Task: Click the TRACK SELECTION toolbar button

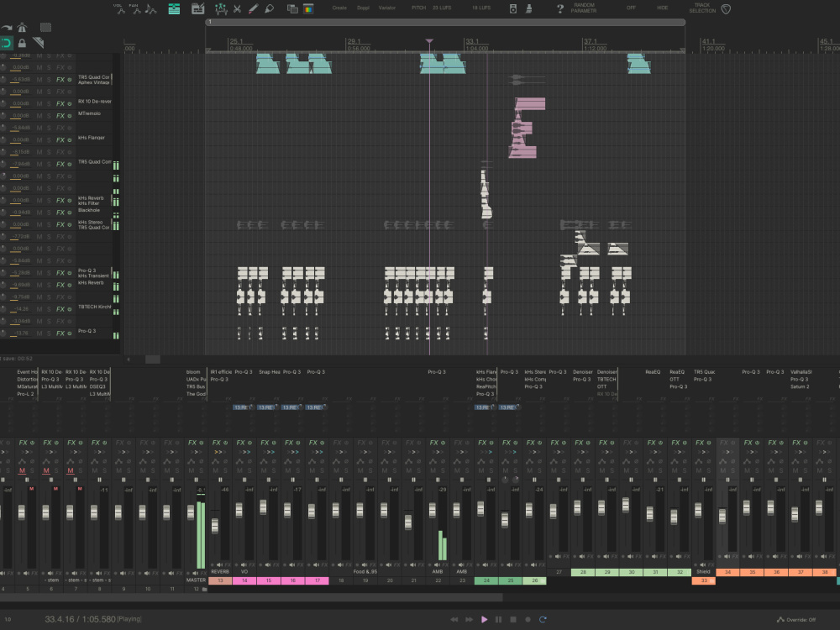Action: tap(702, 8)
